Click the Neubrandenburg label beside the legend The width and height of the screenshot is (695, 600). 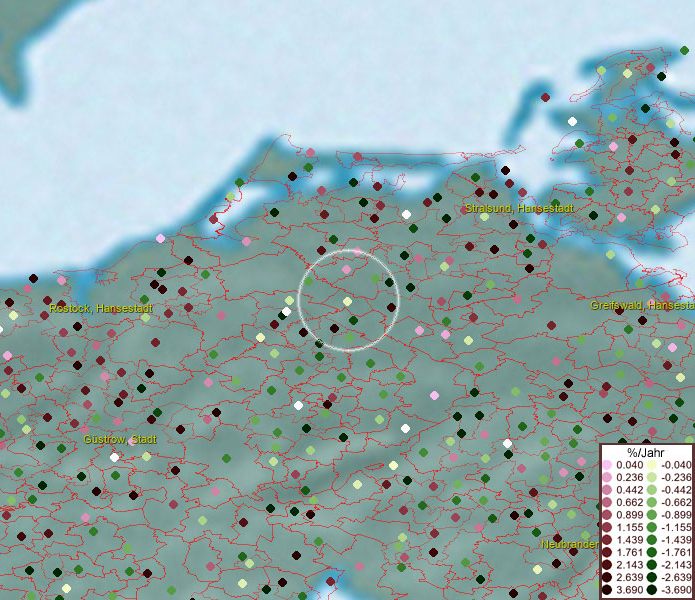(x=570, y=544)
